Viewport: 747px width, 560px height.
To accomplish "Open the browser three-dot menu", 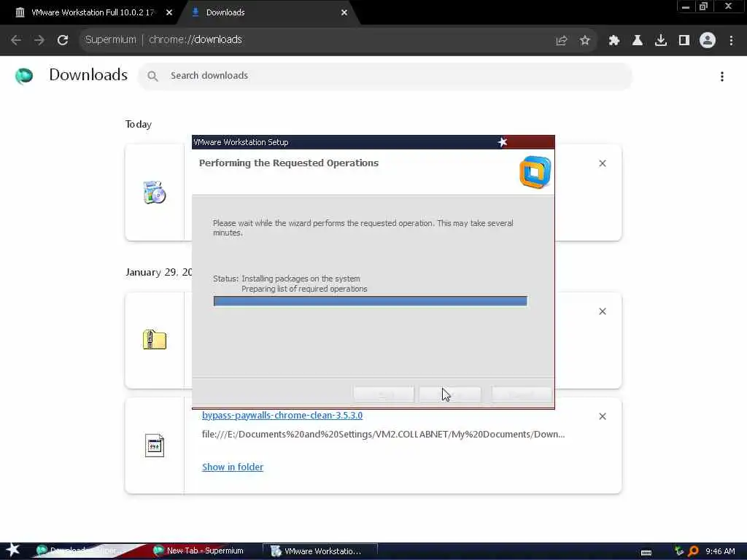I will [731, 41].
